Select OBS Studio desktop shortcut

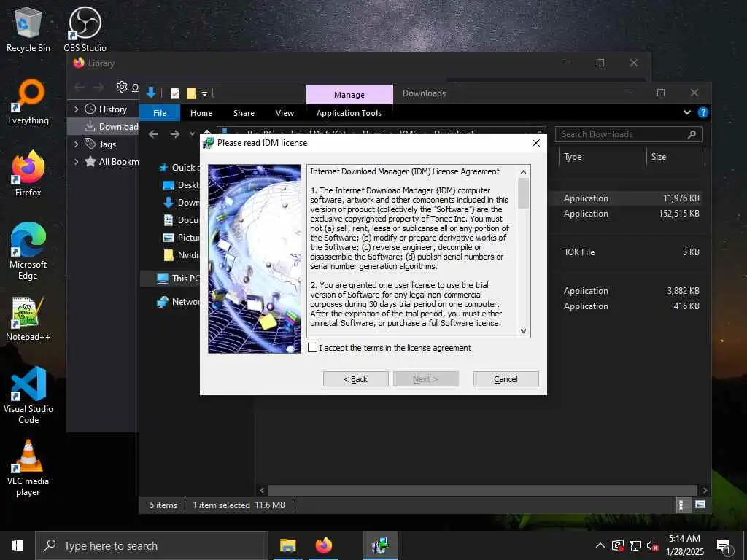tap(85, 29)
